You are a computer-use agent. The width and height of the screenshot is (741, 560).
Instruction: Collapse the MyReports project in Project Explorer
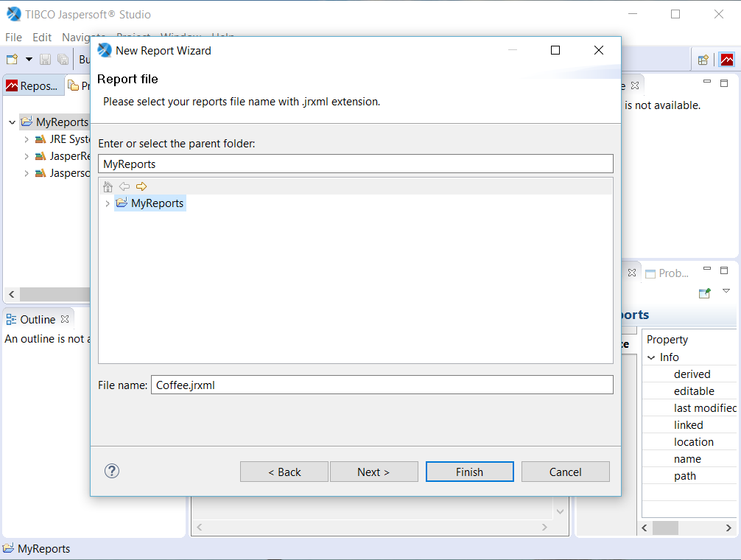[13, 122]
